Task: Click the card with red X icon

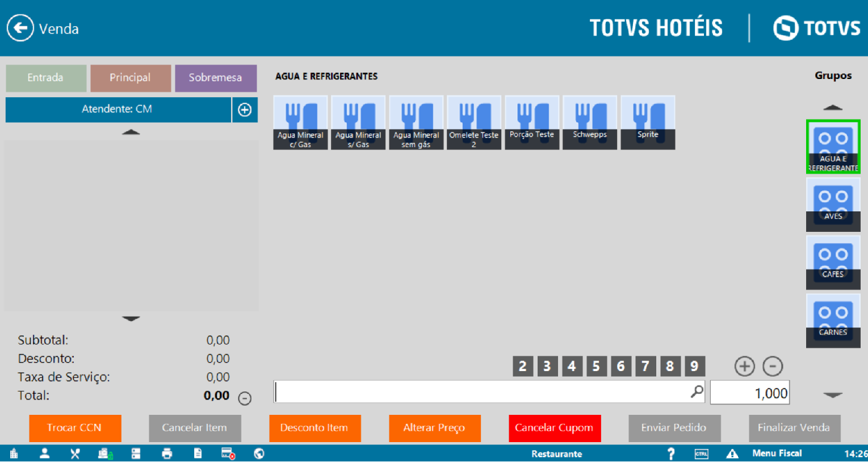Action: click(x=228, y=453)
